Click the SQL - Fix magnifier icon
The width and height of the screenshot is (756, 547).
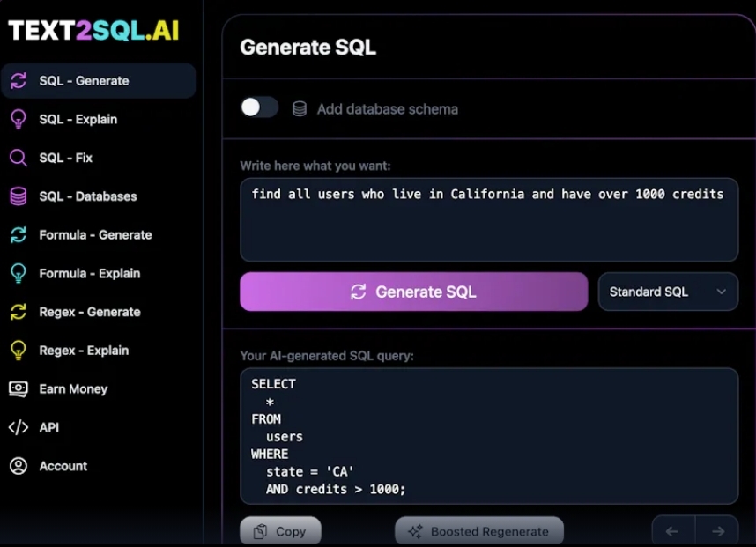[18, 158]
